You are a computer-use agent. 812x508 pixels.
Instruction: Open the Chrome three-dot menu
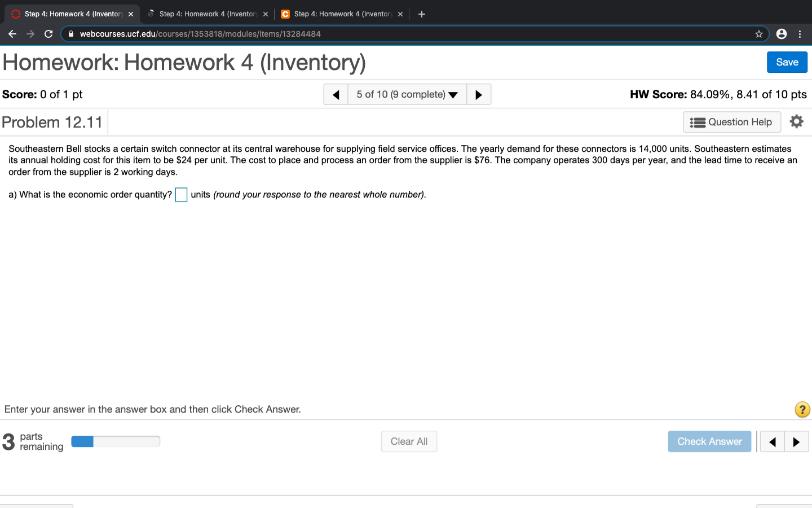coord(800,34)
